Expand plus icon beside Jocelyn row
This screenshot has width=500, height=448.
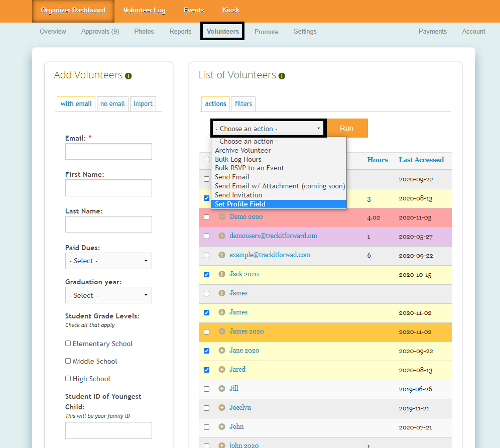tap(222, 408)
